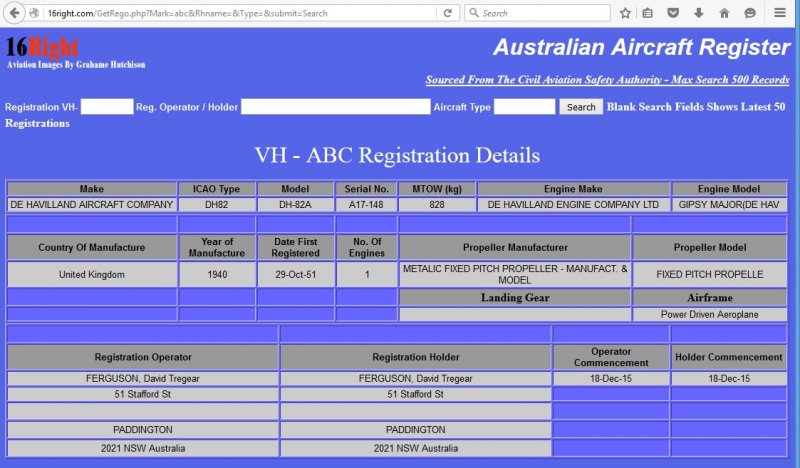Image resolution: width=800 pixels, height=468 pixels.
Task: Select the GIPSY MAJOR engine model cell
Action: click(729, 205)
